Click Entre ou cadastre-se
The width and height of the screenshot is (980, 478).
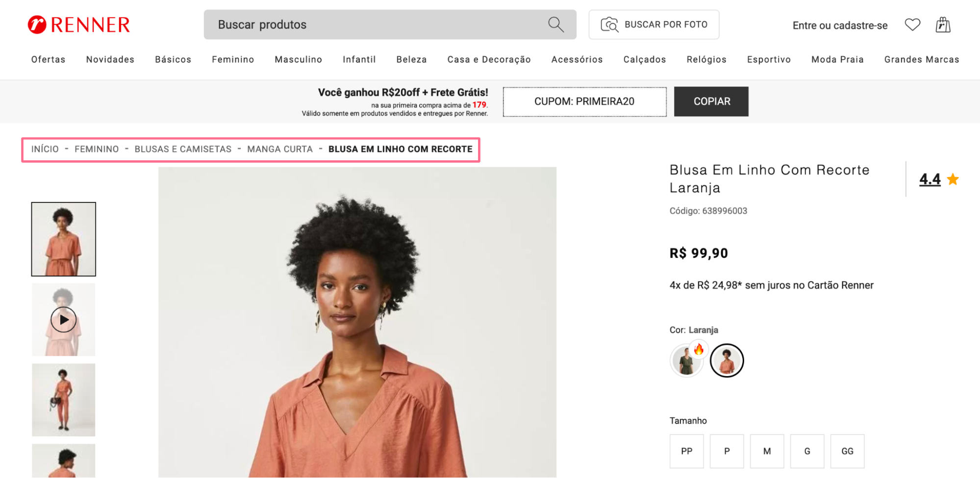point(839,25)
